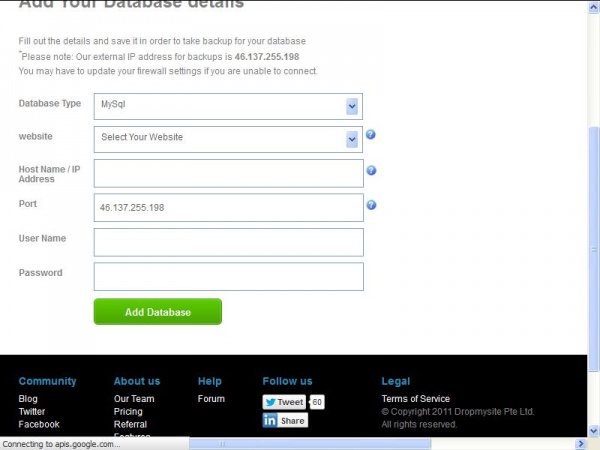Open the Database Type dropdown showing MySql
The image size is (600, 450).
(x=228, y=106)
